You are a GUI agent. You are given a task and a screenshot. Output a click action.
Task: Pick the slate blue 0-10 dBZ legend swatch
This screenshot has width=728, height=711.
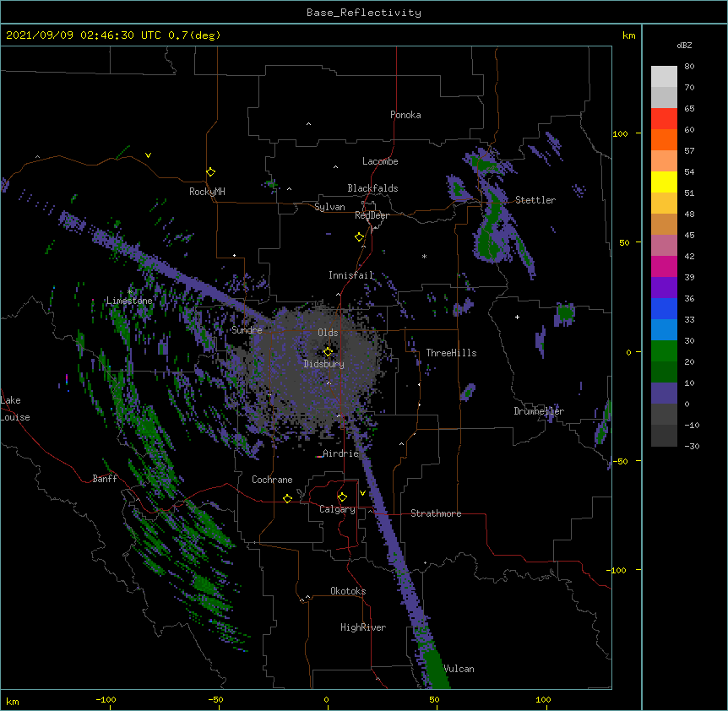[x=664, y=393]
